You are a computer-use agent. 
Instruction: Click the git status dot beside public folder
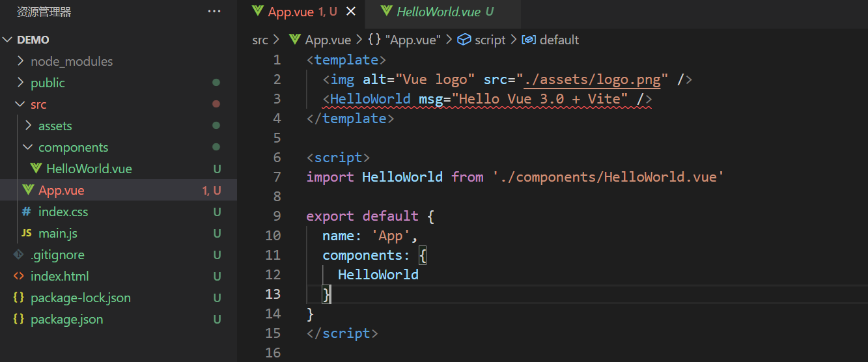coord(216,83)
